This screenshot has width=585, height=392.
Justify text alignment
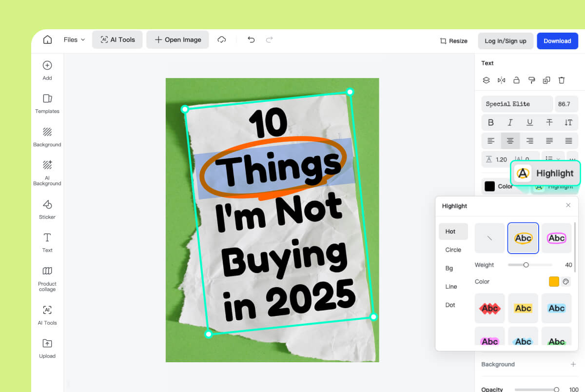tap(549, 141)
